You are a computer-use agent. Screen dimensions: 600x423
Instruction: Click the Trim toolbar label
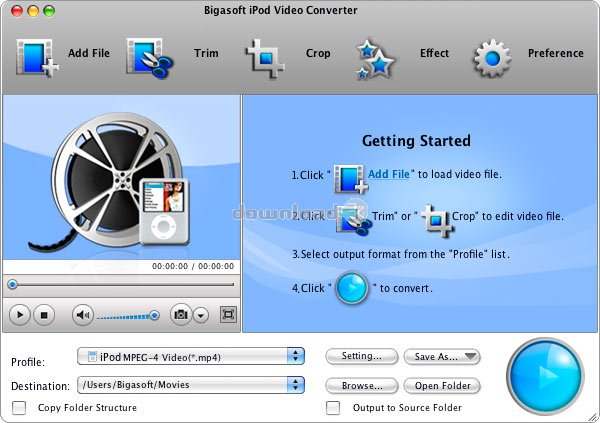click(206, 53)
